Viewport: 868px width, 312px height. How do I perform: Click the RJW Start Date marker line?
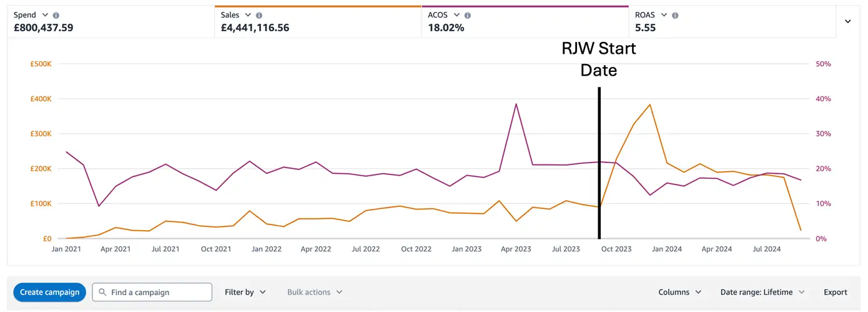pyautogui.click(x=599, y=163)
